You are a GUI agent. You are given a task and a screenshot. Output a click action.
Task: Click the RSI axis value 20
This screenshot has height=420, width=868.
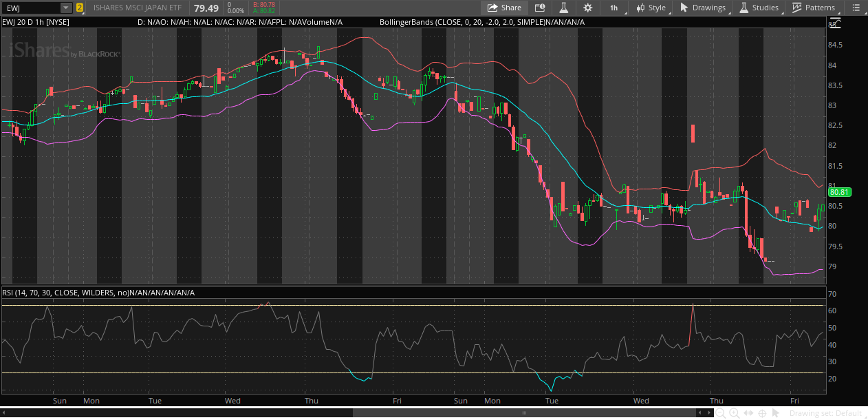832,379
